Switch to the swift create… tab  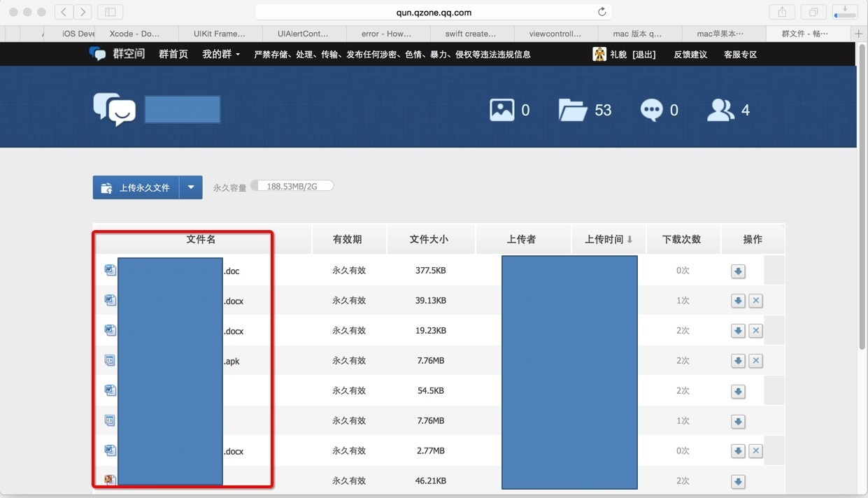click(472, 34)
